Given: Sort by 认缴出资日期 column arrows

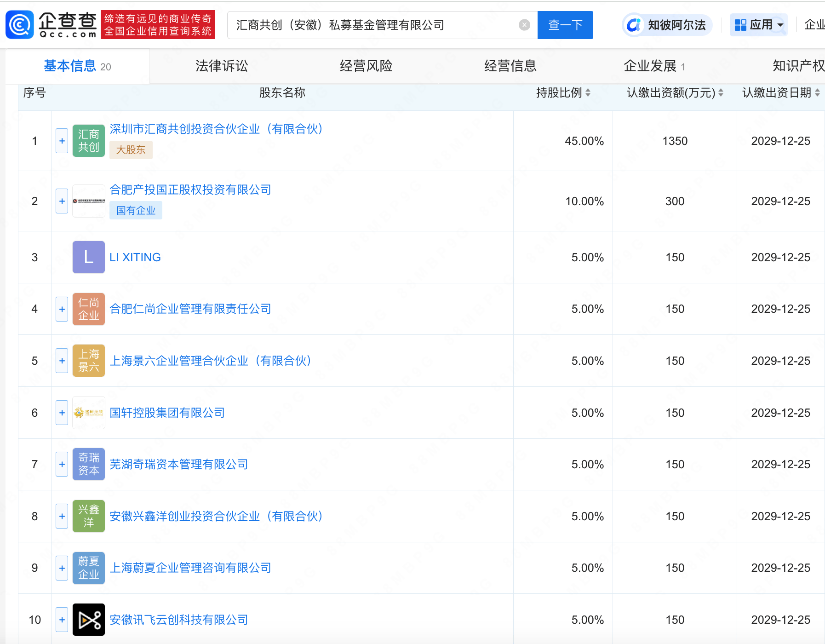Looking at the screenshot, I should pos(817,93).
